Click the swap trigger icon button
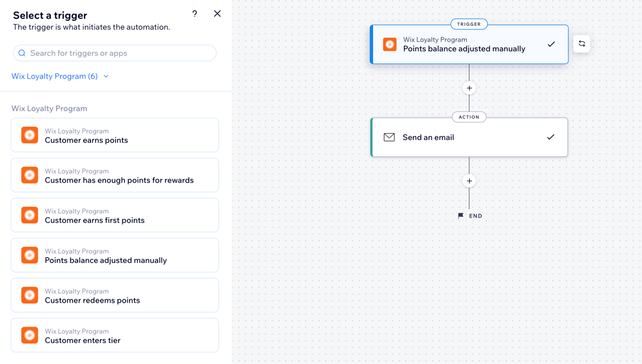This screenshot has height=364, width=642. (582, 44)
